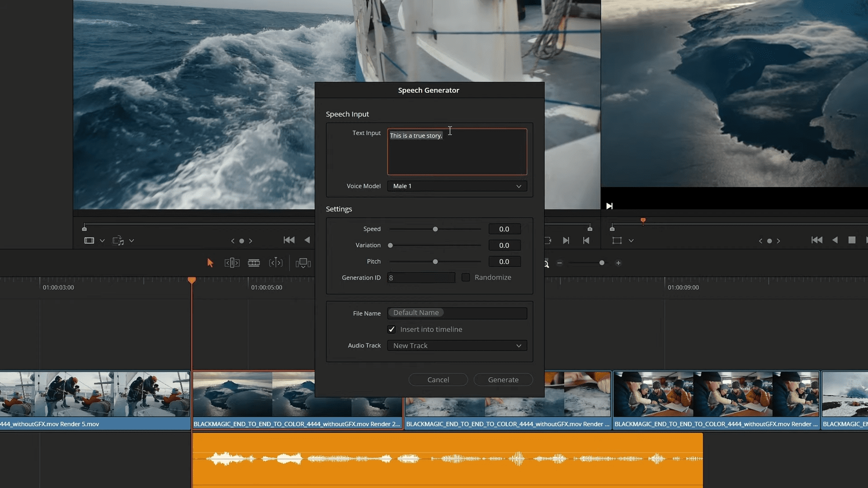This screenshot has height=488, width=868.
Task: Click play reverse under left viewer
Action: pyautogui.click(x=308, y=240)
